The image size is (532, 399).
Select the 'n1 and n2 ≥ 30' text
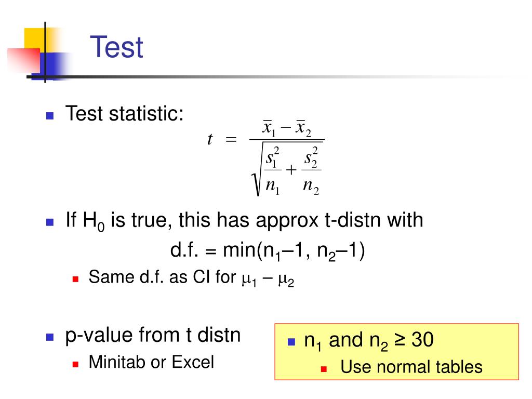coord(369,340)
